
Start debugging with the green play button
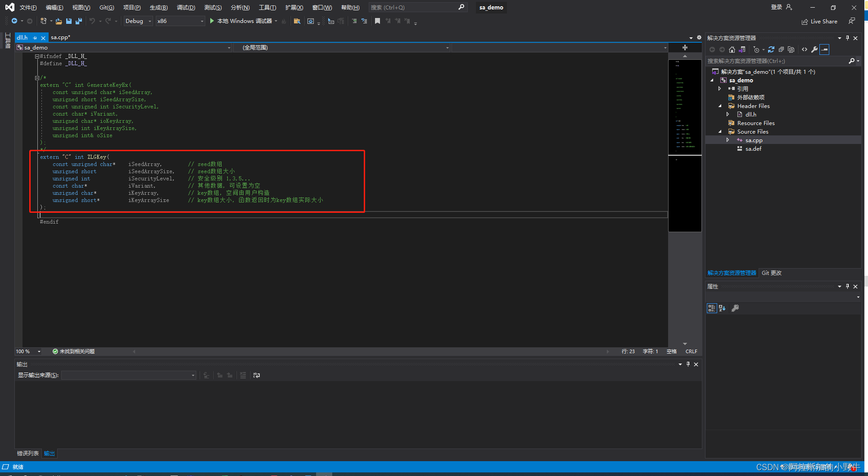212,21
